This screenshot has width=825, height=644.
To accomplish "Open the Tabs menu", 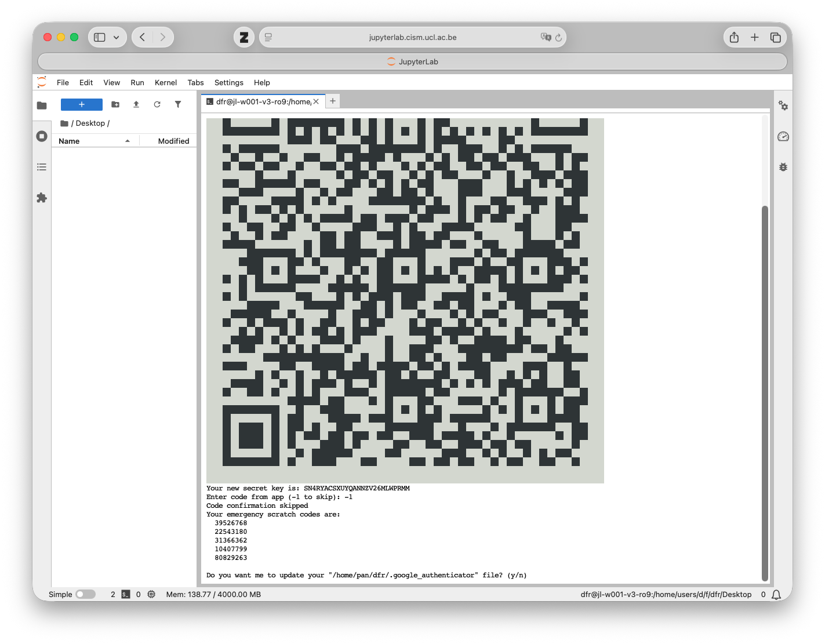I will click(195, 82).
